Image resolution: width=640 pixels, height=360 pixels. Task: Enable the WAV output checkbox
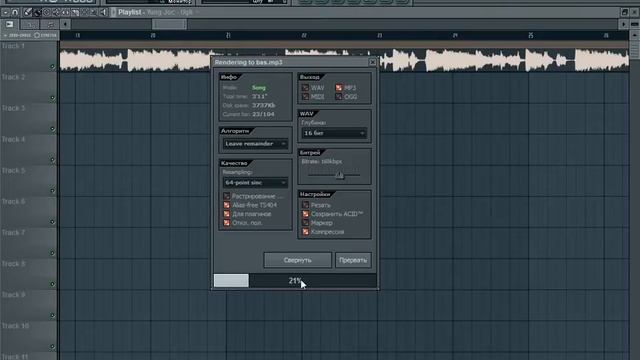[305, 88]
